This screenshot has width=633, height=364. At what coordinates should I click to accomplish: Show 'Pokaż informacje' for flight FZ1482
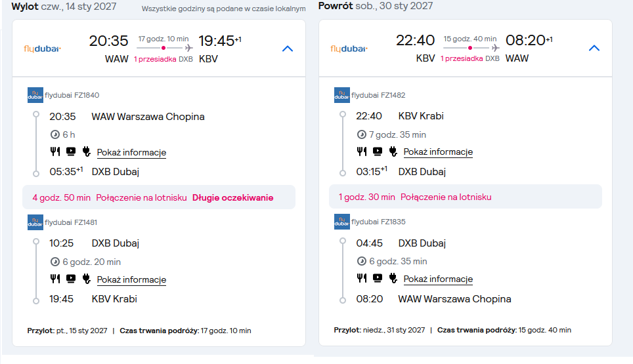pos(438,152)
